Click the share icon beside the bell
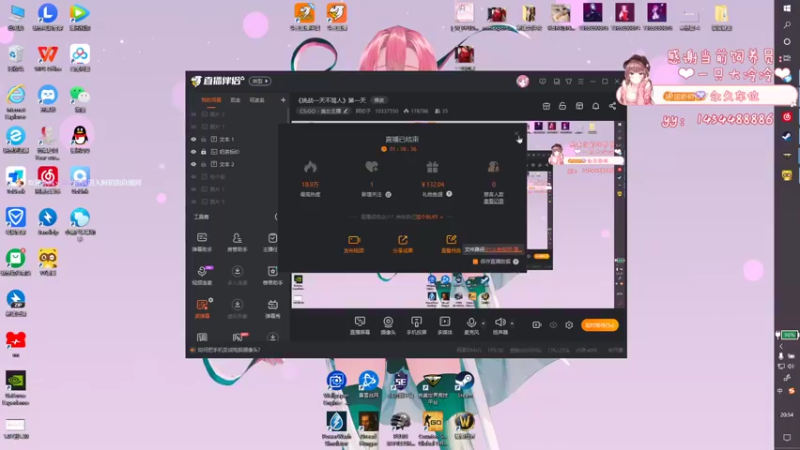Screen dimensions: 800x450 click(612, 106)
